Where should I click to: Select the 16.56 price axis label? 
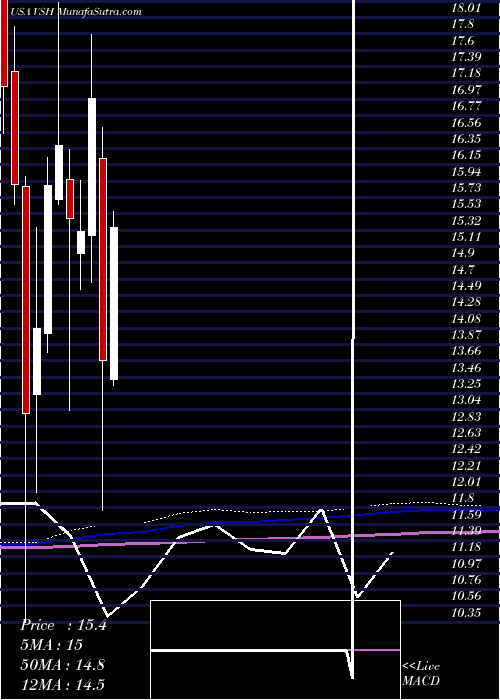click(466, 122)
